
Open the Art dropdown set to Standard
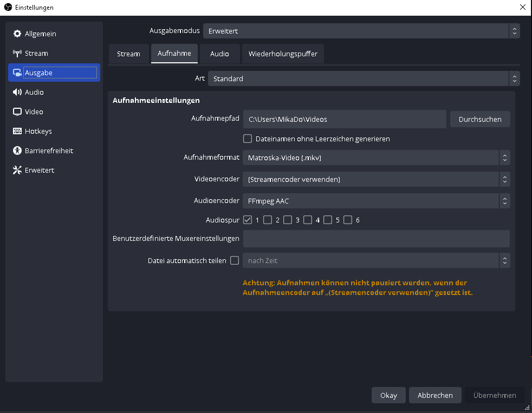click(364, 78)
